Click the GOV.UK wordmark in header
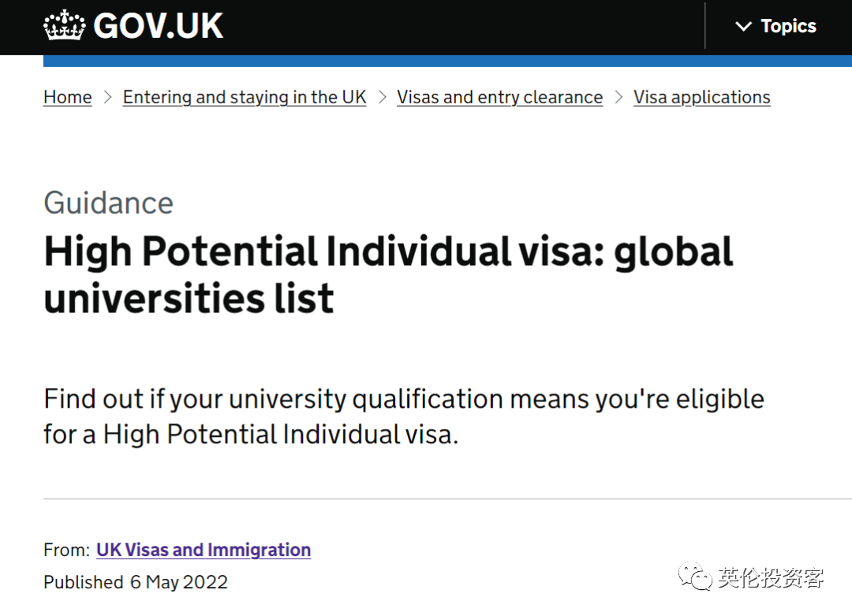 pos(158,26)
